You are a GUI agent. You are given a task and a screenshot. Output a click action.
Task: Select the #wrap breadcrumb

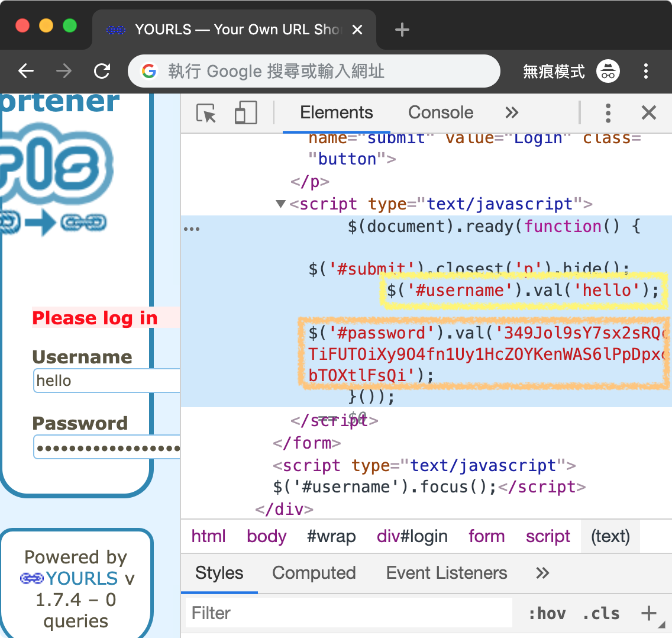[x=331, y=536]
